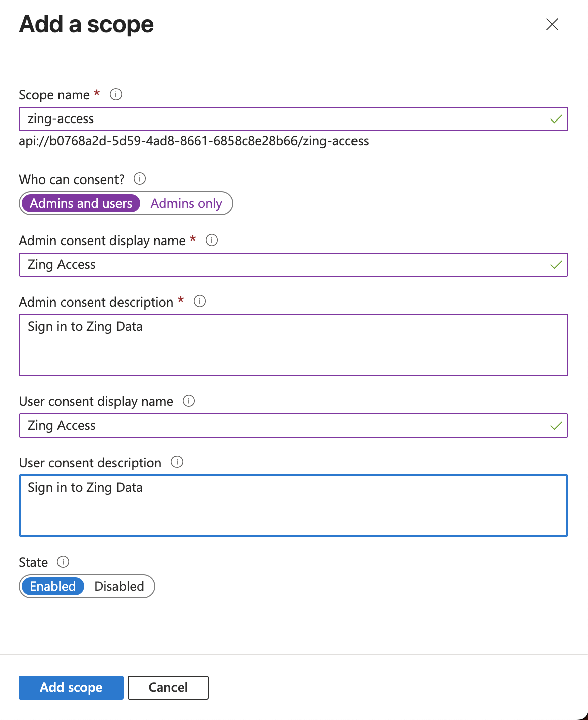Click User consent description info icon
Viewport: 588px width, 720px height.
click(x=177, y=462)
